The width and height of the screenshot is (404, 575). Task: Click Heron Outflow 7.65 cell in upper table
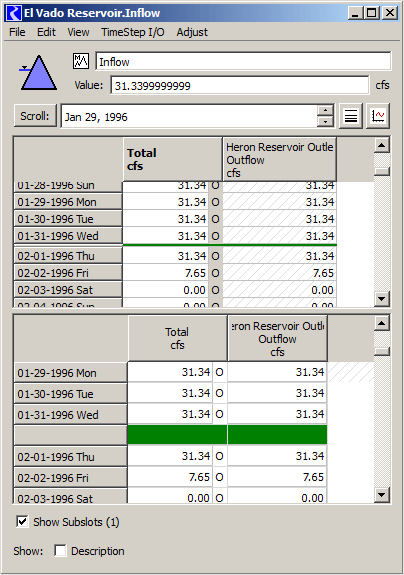coord(279,273)
